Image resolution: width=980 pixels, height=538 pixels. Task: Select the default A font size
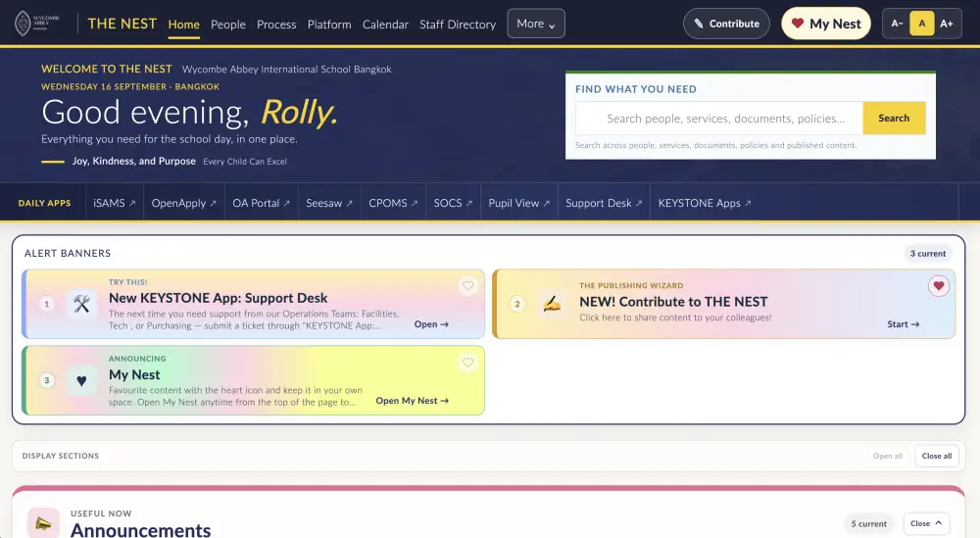(922, 24)
